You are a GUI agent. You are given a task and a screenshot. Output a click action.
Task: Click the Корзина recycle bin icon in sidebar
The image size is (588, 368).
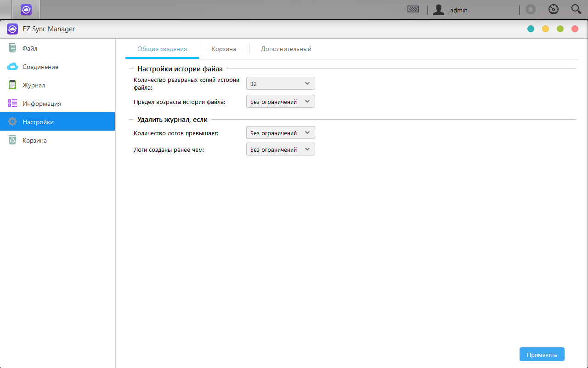(12, 140)
